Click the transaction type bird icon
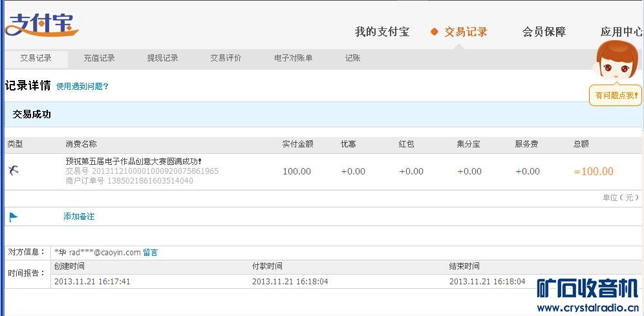This screenshot has width=644, height=316. pos(14,171)
